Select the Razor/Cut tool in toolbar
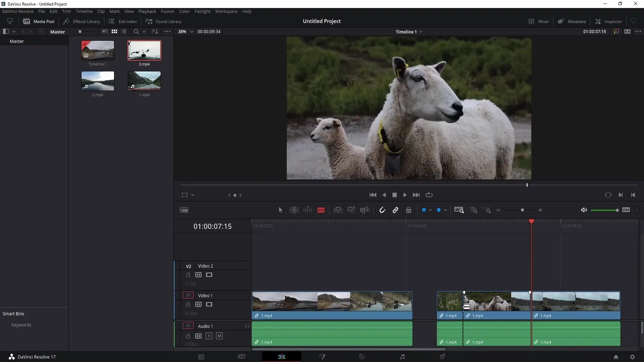 click(321, 210)
